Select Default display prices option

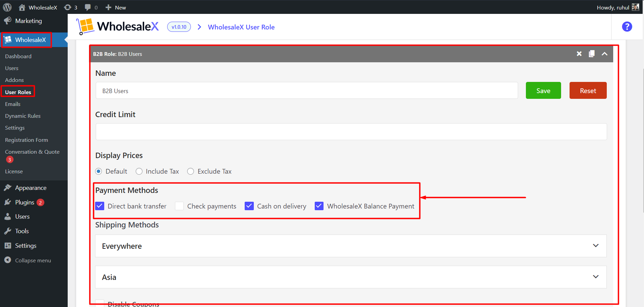[x=98, y=171]
